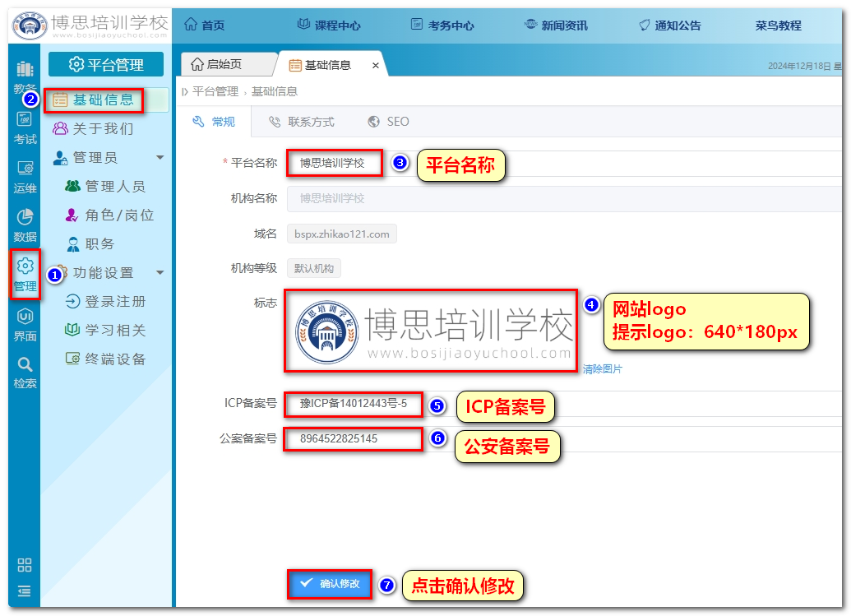Viewport: 851px width, 616px height.
Task: Go to 首页 in top navigation
Action: click(204, 25)
